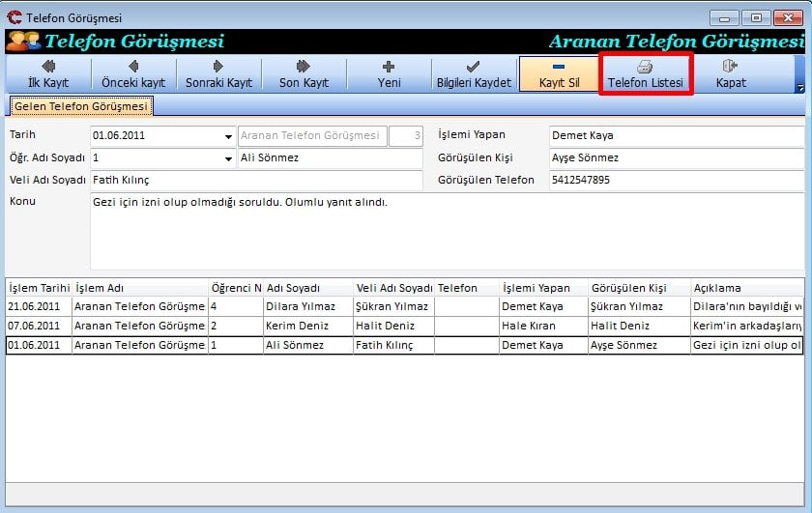Delete the record with Kayıt Sil
This screenshot has height=513, width=812.
[x=559, y=73]
